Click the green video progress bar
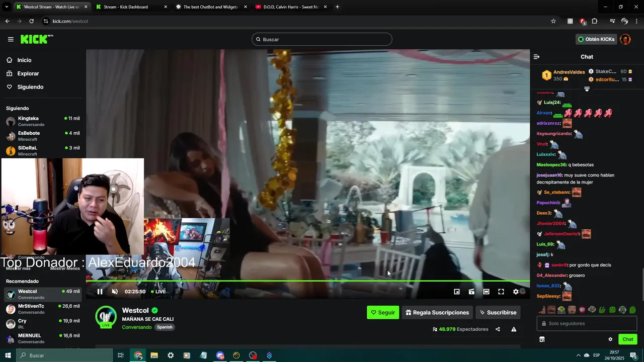Image resolution: width=644 pixels, height=362 pixels. click(x=307, y=281)
